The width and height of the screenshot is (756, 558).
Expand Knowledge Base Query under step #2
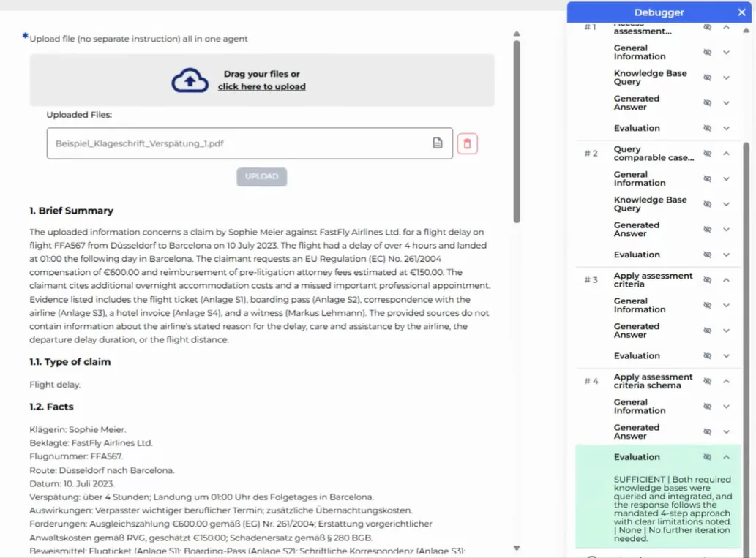coord(725,204)
